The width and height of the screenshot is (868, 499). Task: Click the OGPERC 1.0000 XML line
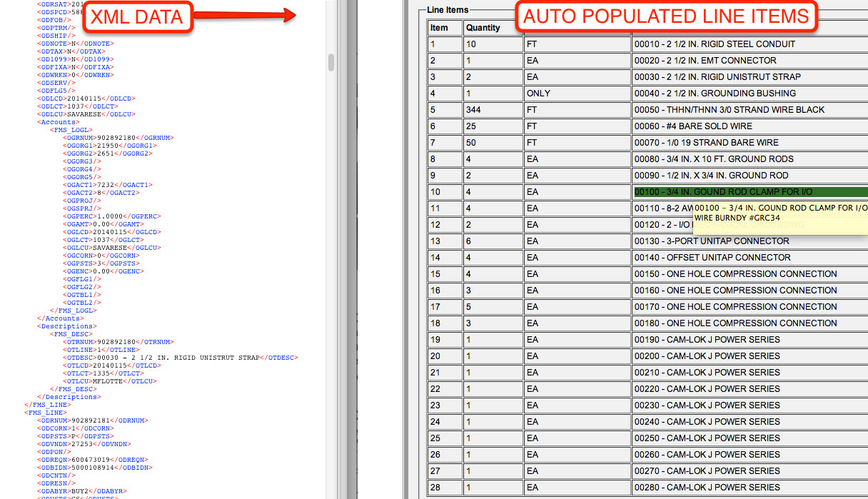[111, 216]
